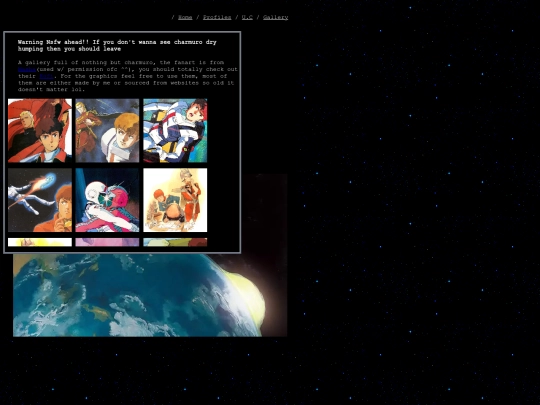Image resolution: width=540 pixels, height=405 pixels.
Task: Open painted thumbnail of red-uniformed man and boy's face
Action: click(107, 131)
